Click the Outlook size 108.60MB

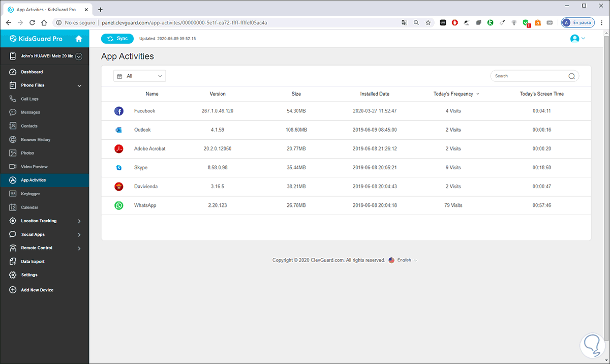pos(296,130)
